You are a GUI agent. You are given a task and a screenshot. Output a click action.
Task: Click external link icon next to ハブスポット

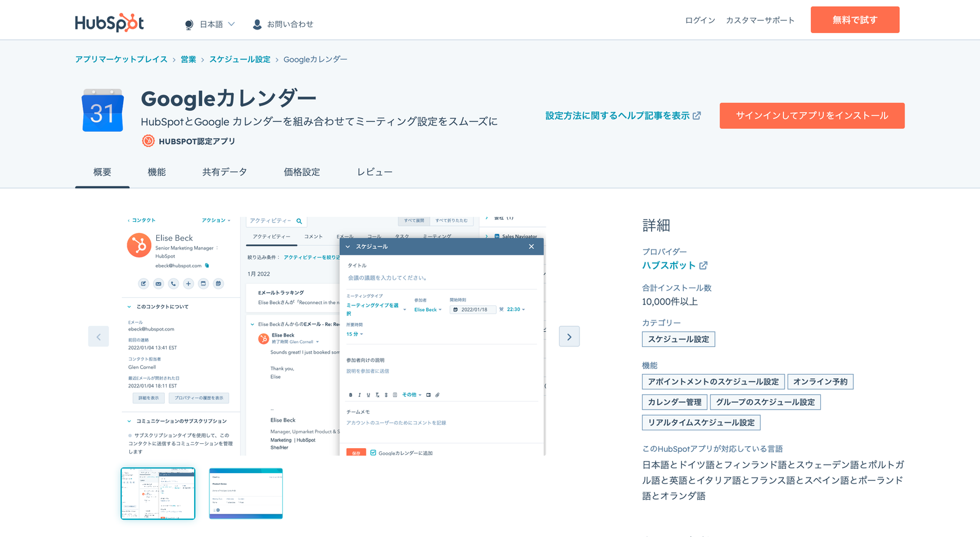tap(703, 265)
